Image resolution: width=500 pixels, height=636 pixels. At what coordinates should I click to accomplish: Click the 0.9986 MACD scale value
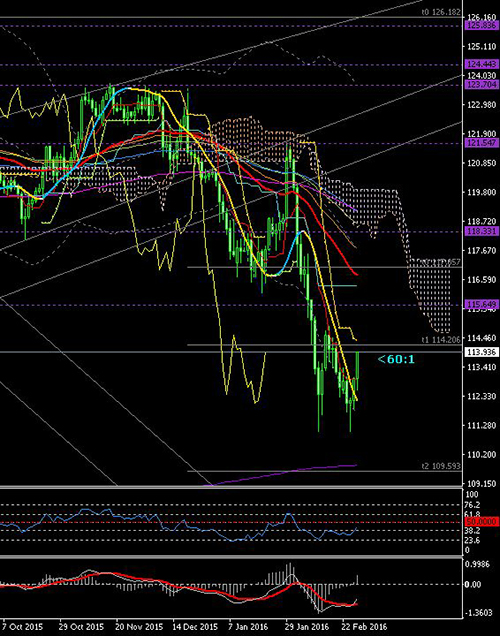tap(478, 564)
